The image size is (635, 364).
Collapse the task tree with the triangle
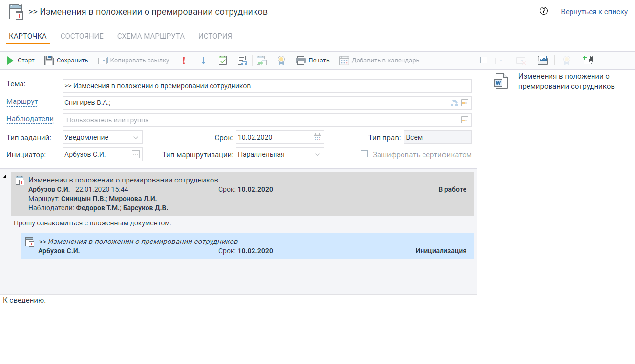[5, 176]
